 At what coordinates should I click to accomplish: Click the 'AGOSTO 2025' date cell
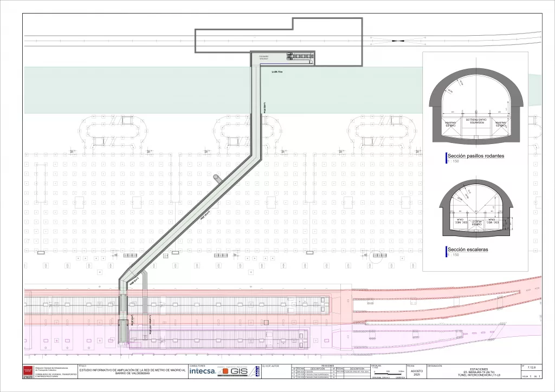416,373
